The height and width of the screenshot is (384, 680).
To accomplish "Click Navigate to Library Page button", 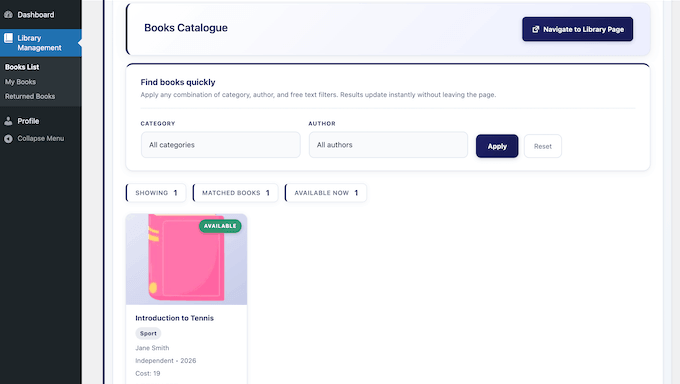I will [x=577, y=29].
